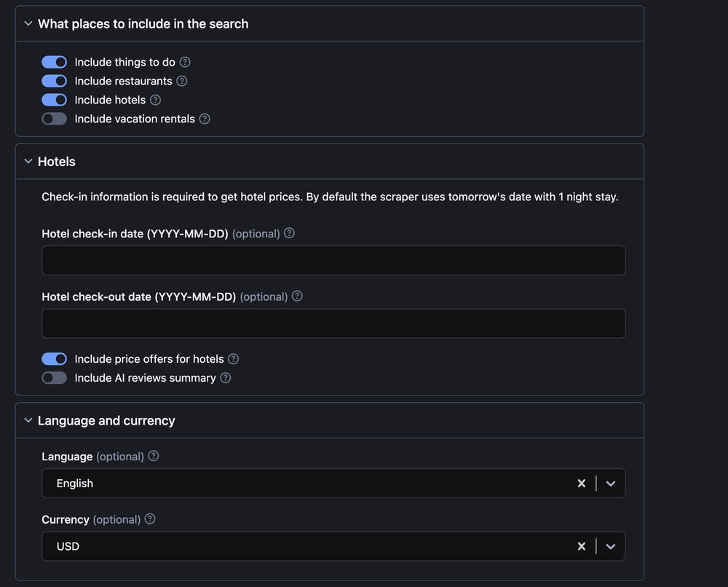
Task: Open the Language dropdown arrow
Action: tap(611, 484)
